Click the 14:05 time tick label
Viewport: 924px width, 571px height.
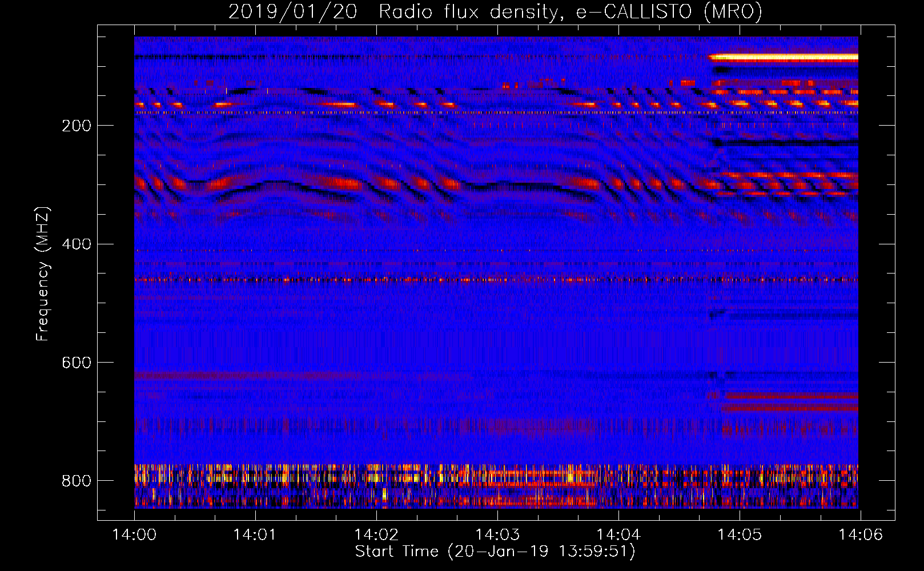click(x=740, y=535)
